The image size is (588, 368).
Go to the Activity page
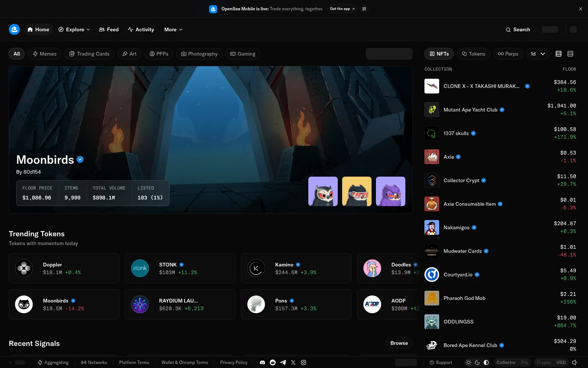click(x=141, y=29)
